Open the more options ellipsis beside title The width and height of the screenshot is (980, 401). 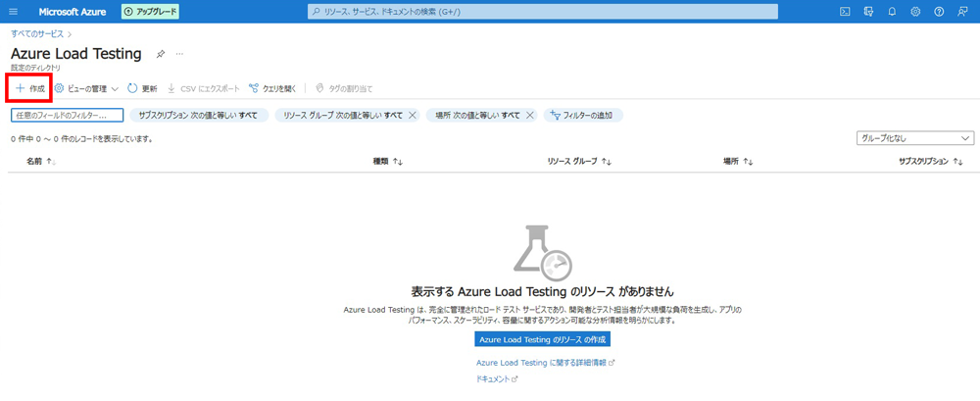point(179,54)
